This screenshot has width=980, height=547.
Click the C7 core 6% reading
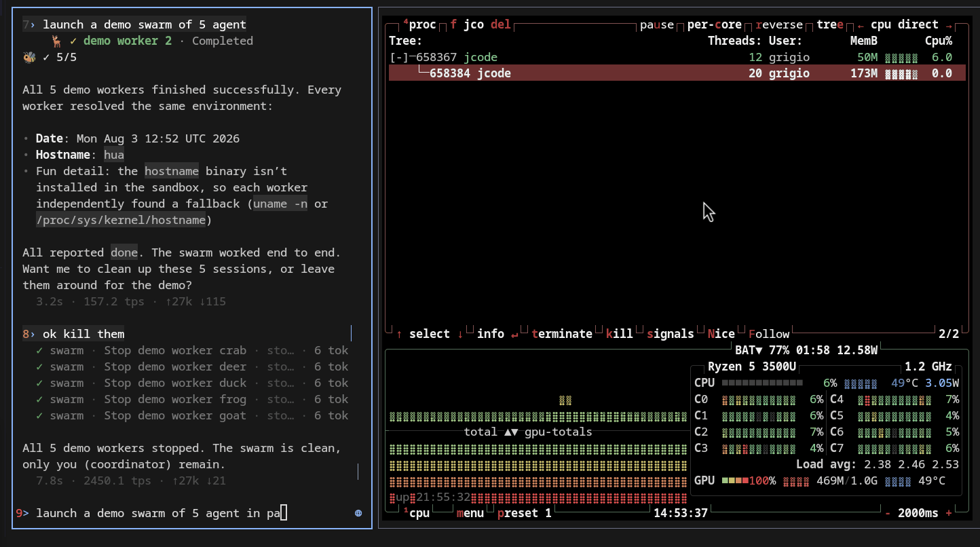pos(952,448)
